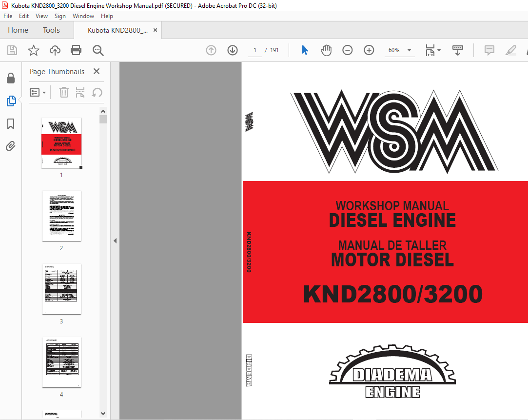528x420 pixels.
Task: Add bookmark with the star icon
Action: click(x=33, y=50)
